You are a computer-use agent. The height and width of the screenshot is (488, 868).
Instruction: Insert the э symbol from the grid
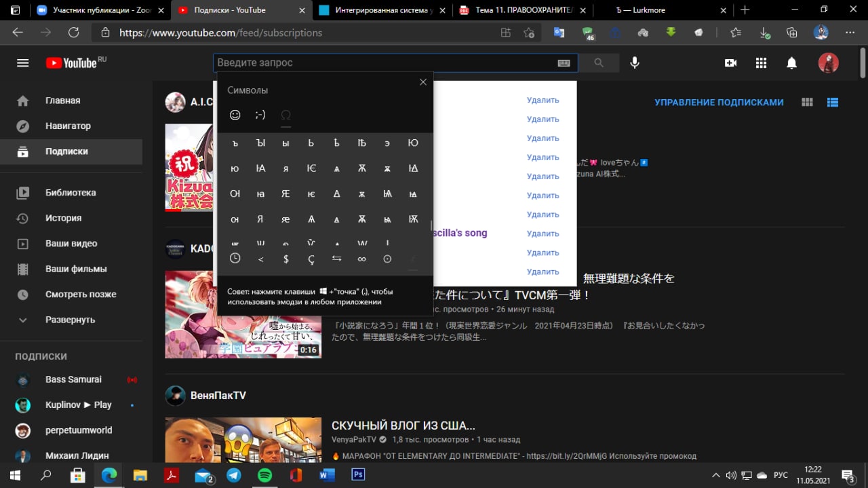pyautogui.click(x=388, y=143)
